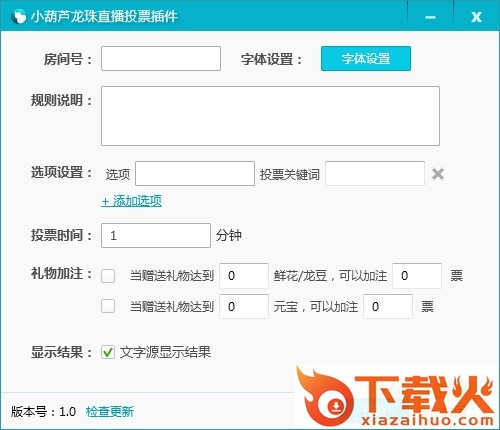The width and height of the screenshot is (500, 430).
Task: Remove the option row with gray X icon
Action: coord(438,174)
